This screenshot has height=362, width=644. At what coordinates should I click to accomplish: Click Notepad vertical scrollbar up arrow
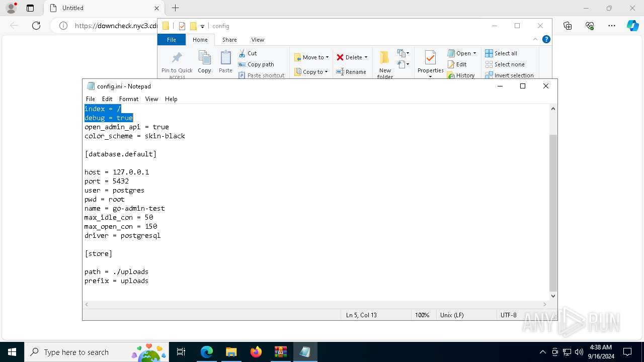coord(553,109)
